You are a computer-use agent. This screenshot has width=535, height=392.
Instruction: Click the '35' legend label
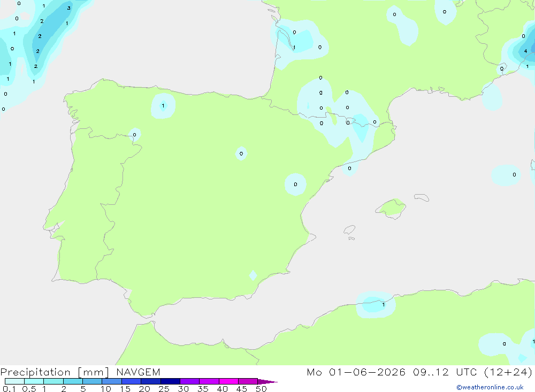point(203,389)
